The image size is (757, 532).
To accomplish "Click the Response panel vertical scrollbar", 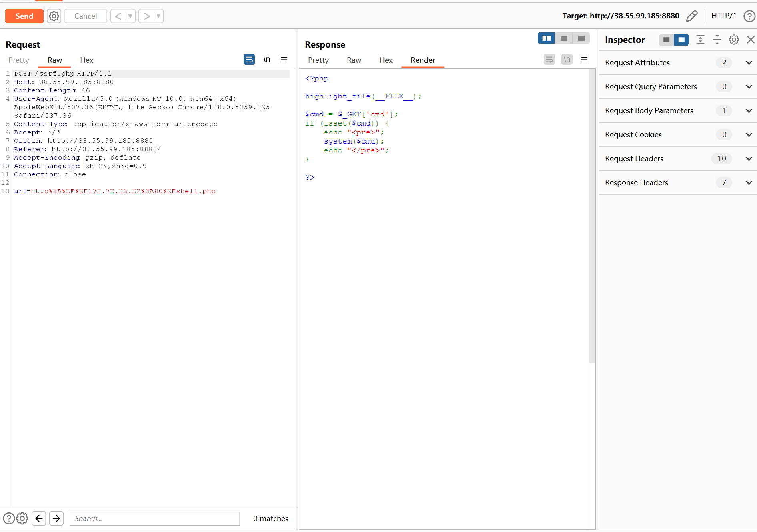I will [x=592, y=216].
